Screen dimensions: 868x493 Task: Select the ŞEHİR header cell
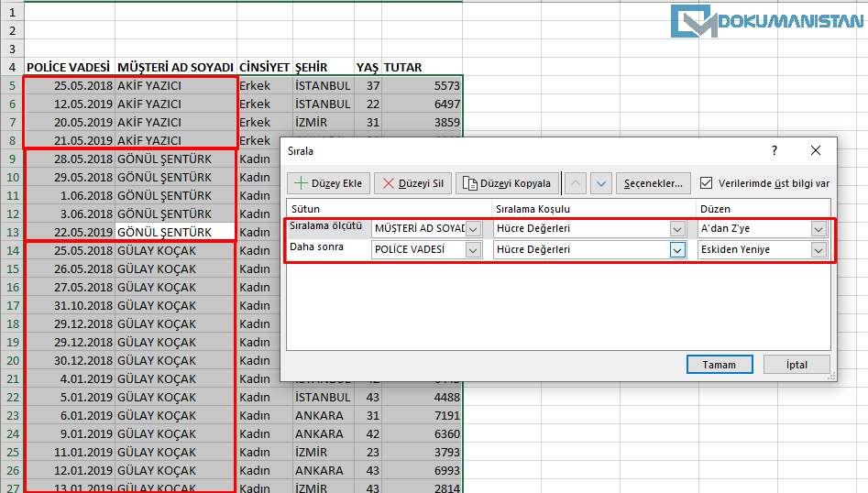coord(324,68)
